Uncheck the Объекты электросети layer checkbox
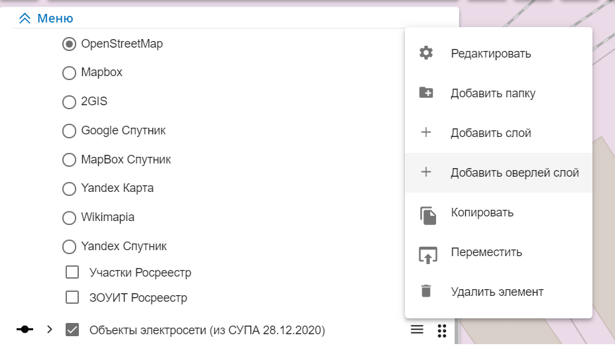The height and width of the screenshot is (364, 615). [x=73, y=330]
